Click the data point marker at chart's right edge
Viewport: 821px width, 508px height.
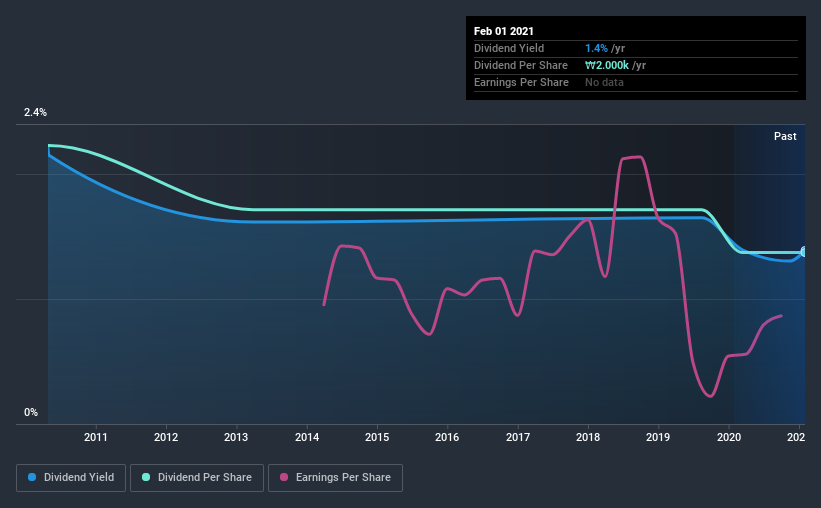(x=803, y=252)
